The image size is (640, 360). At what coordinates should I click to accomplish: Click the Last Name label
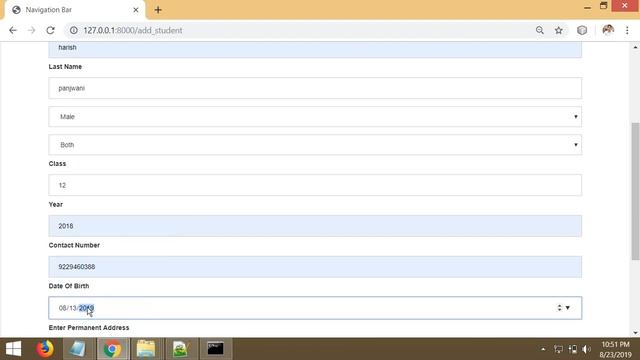65,67
